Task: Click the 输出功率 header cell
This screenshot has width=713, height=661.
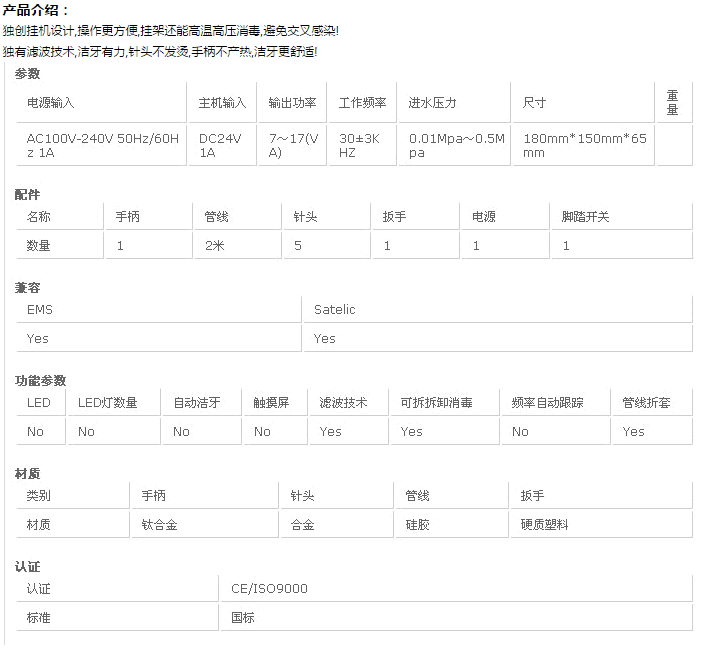Action: click(x=292, y=103)
